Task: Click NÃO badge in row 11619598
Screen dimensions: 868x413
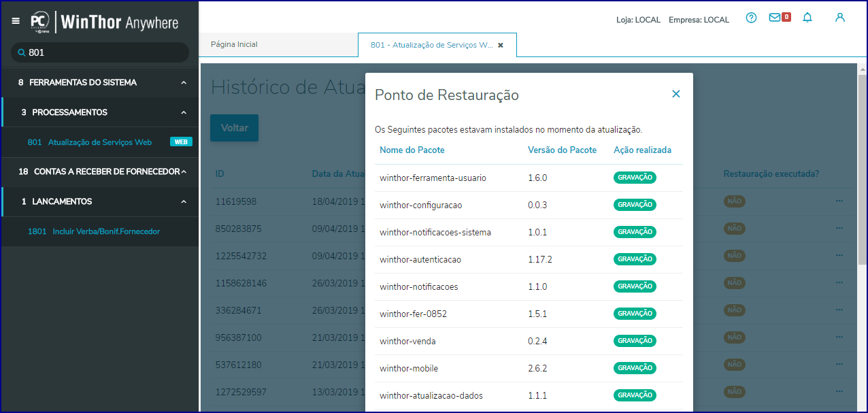Action: (735, 201)
